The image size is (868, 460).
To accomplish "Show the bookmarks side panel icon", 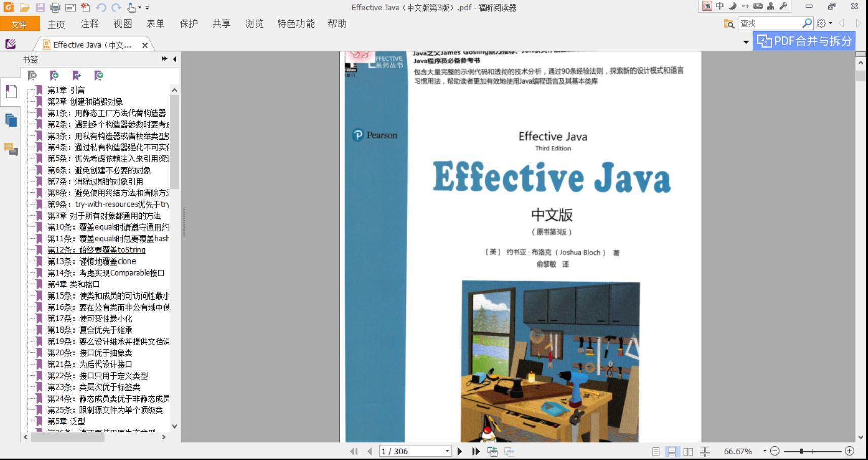I will click(x=11, y=91).
